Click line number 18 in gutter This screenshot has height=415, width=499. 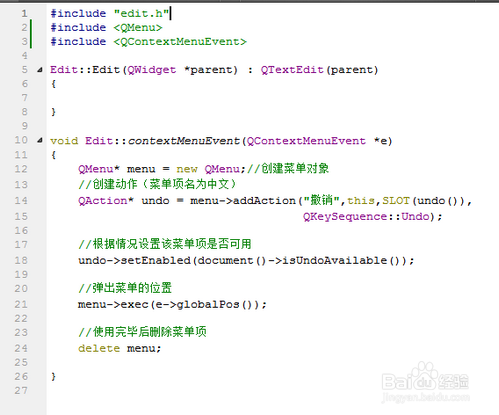21,260
